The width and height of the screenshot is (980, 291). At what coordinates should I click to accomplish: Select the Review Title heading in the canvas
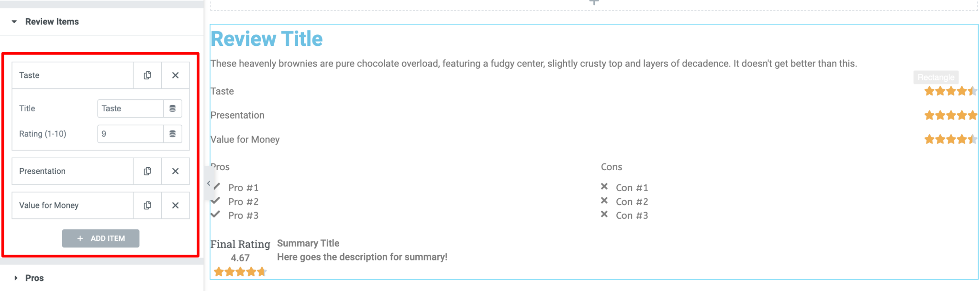267,39
